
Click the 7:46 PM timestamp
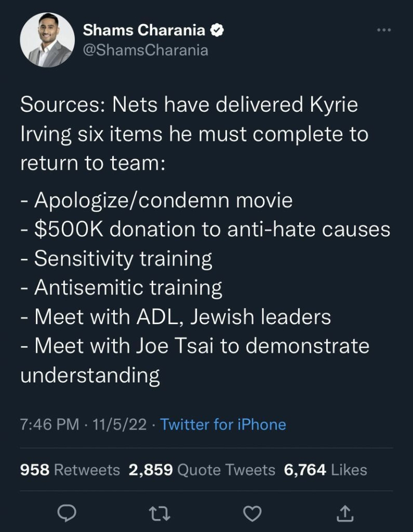tap(49, 425)
